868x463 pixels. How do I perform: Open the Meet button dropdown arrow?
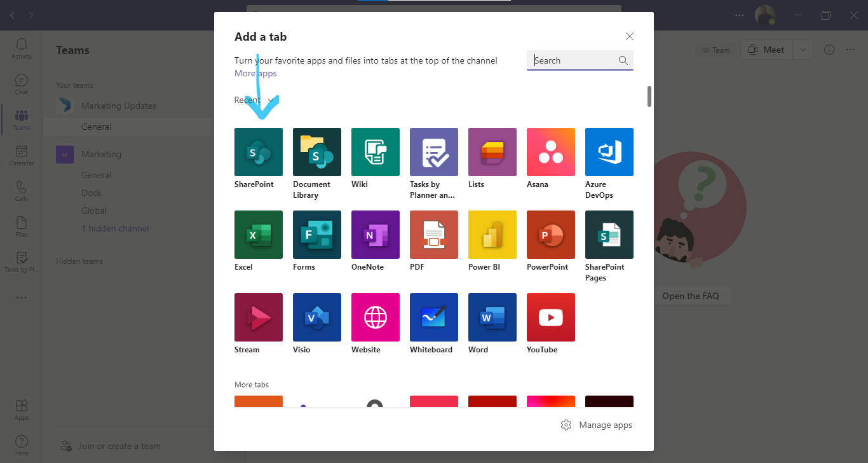803,49
